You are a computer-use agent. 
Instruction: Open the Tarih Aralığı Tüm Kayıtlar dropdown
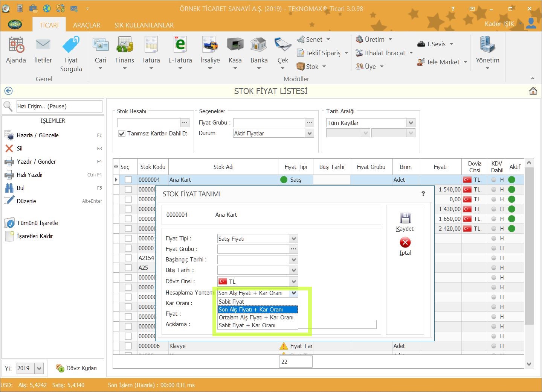pos(411,123)
